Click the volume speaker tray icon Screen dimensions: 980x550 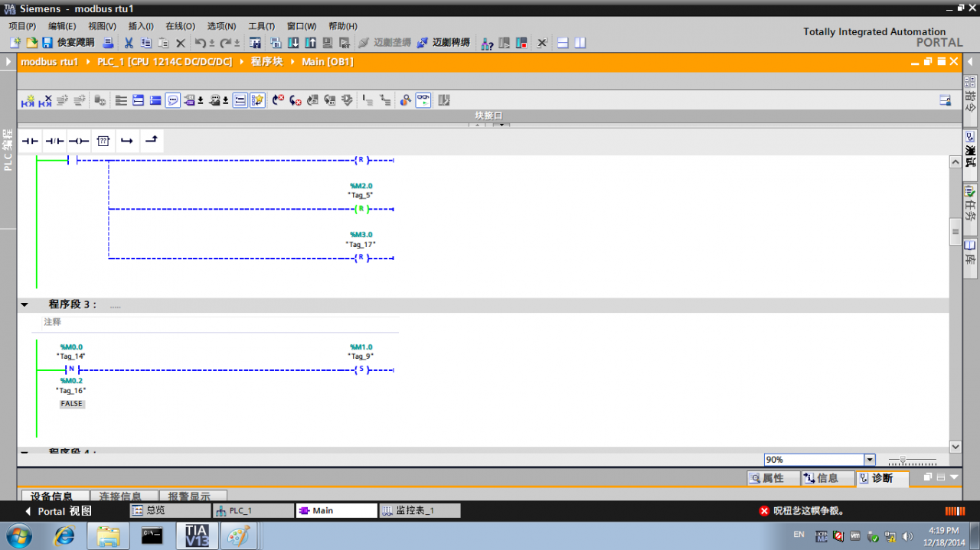click(x=907, y=536)
